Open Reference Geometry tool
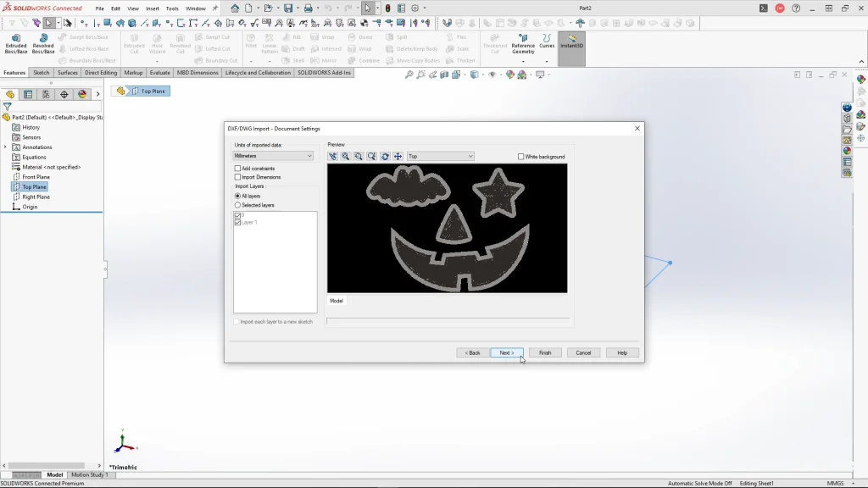 (523, 44)
